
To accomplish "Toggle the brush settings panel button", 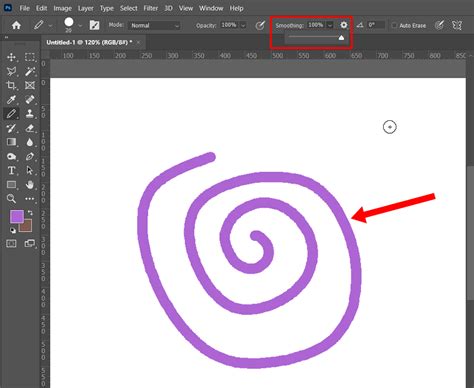I will coord(94,25).
